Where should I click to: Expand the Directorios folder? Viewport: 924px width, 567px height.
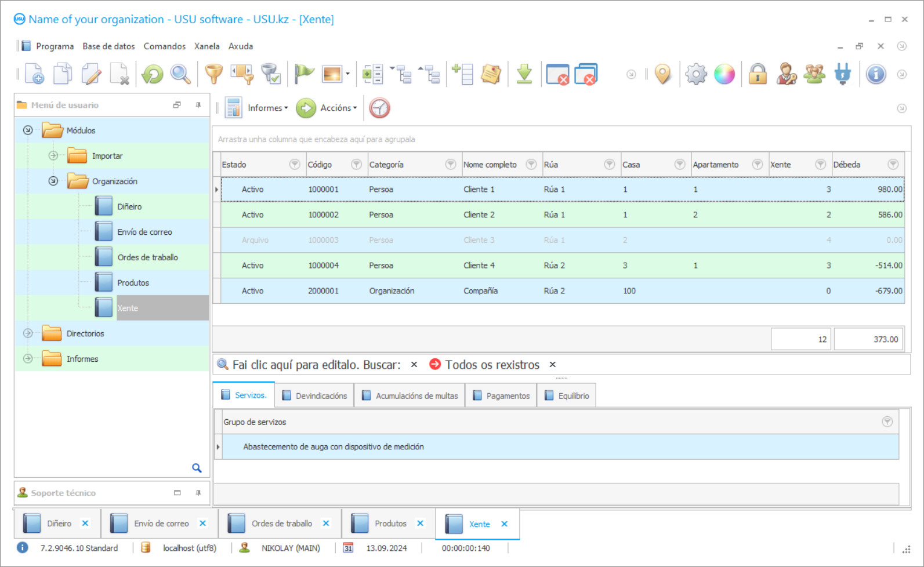click(x=28, y=333)
